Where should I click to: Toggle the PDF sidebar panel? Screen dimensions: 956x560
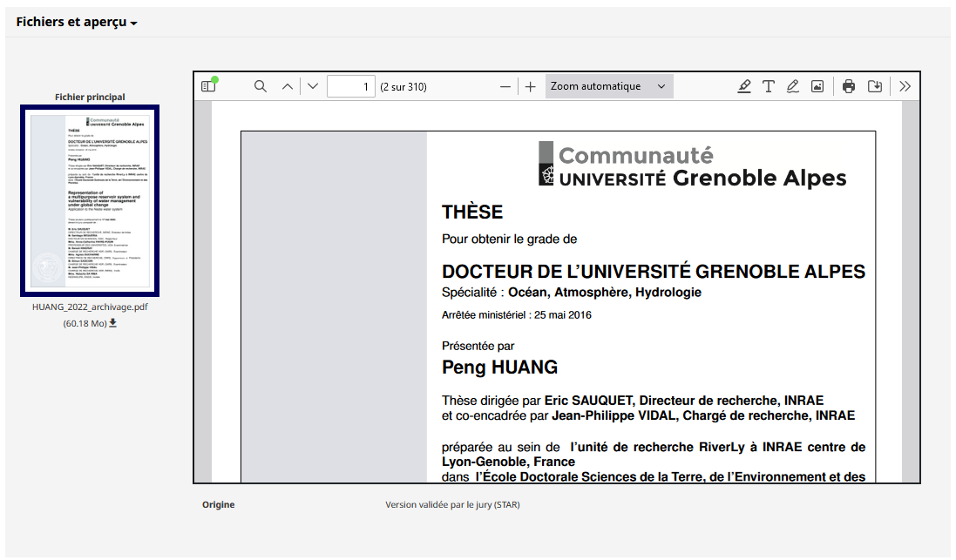coord(208,86)
